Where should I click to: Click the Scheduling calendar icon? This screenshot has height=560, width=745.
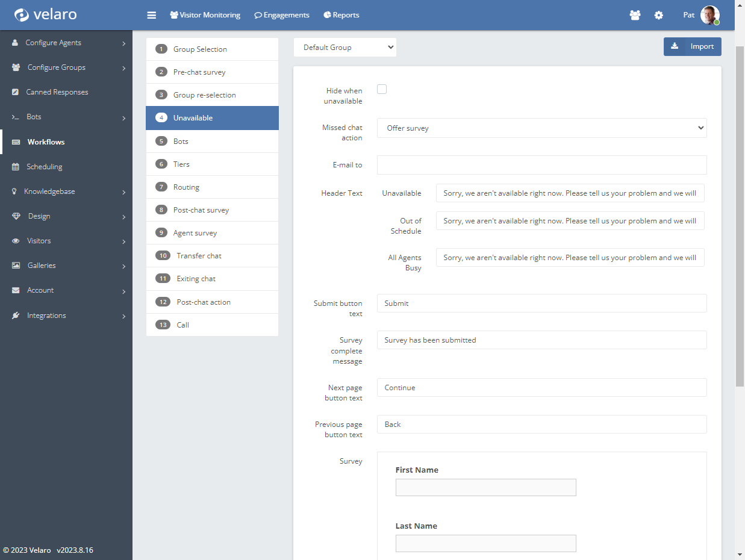(16, 167)
